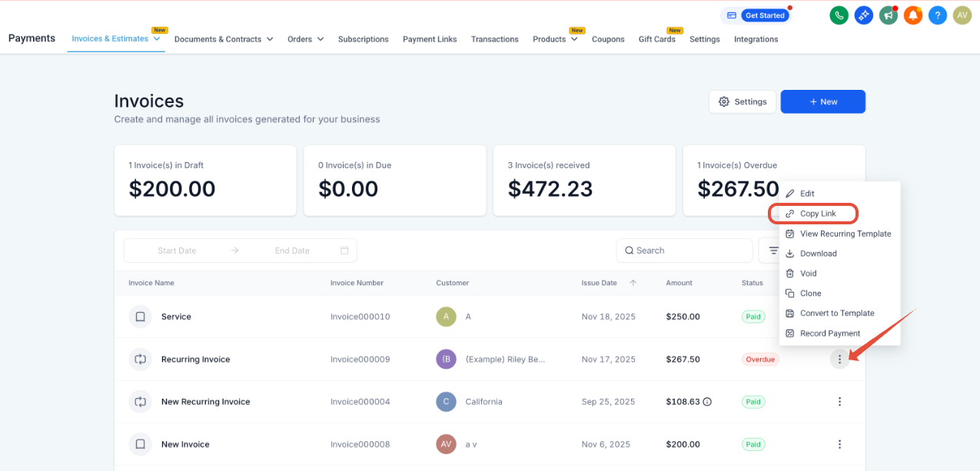Open the AV user avatar menu
This screenshot has width=980, height=471.
click(x=962, y=15)
